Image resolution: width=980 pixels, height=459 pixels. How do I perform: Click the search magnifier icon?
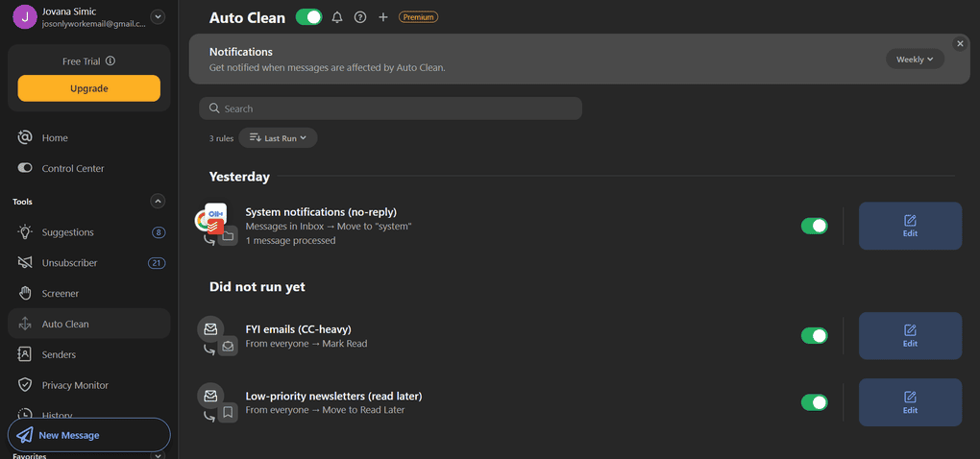pyautogui.click(x=214, y=109)
